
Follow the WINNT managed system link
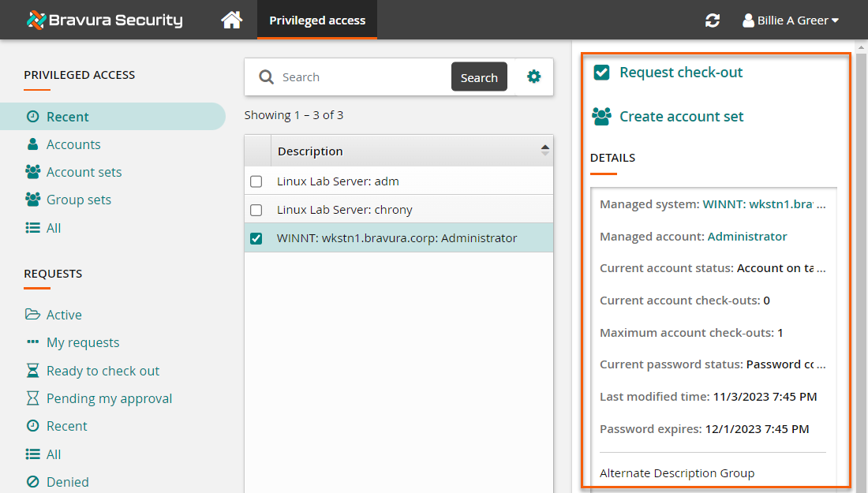(x=764, y=204)
